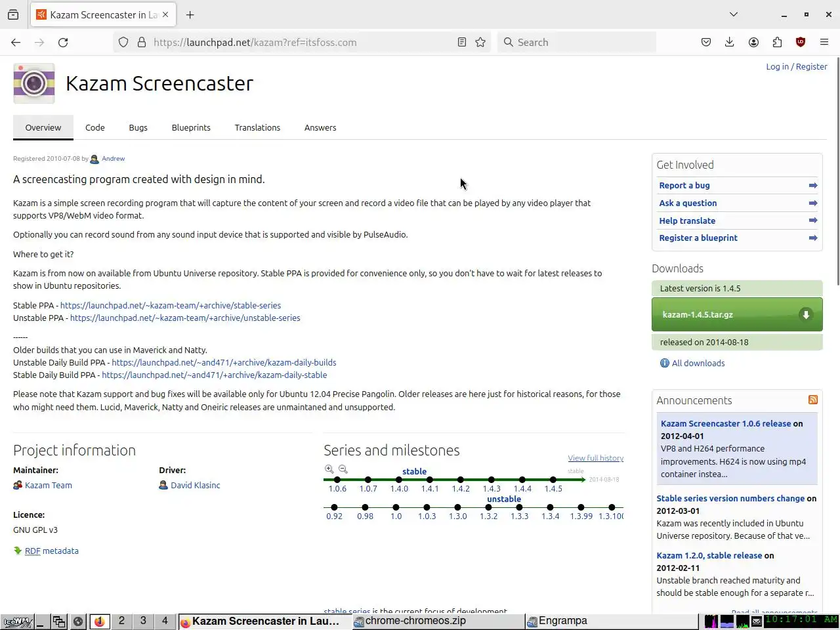Reload the current page

point(63,42)
